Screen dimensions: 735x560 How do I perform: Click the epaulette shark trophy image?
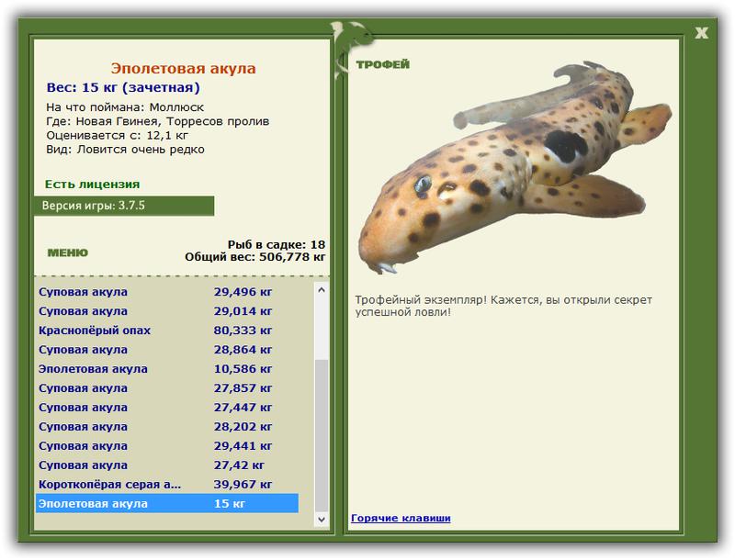click(514, 169)
